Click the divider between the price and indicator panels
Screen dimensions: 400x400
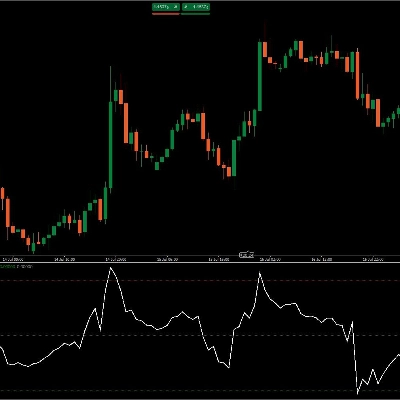200,262
